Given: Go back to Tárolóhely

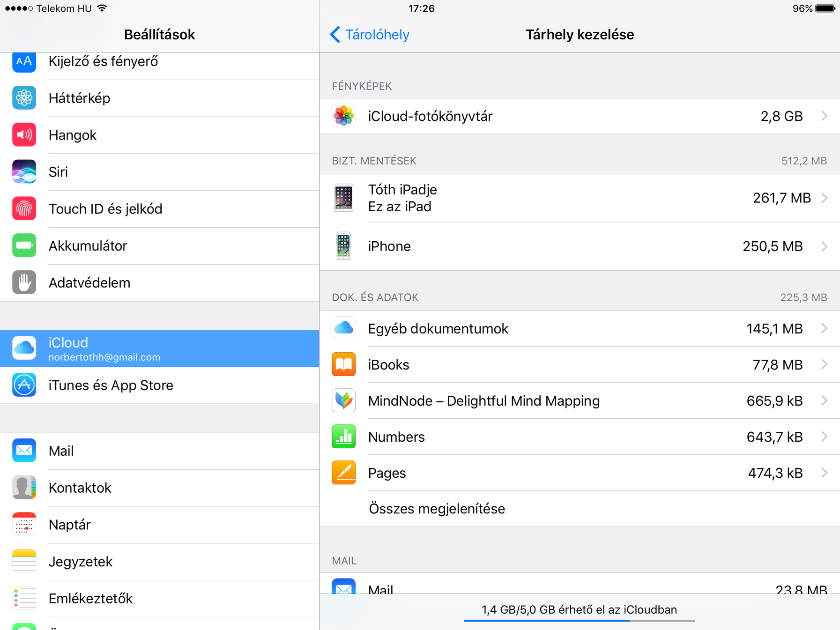Looking at the screenshot, I should coord(370,35).
